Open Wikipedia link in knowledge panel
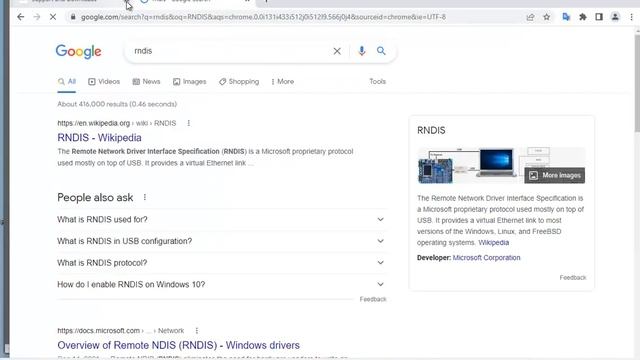 point(493,242)
